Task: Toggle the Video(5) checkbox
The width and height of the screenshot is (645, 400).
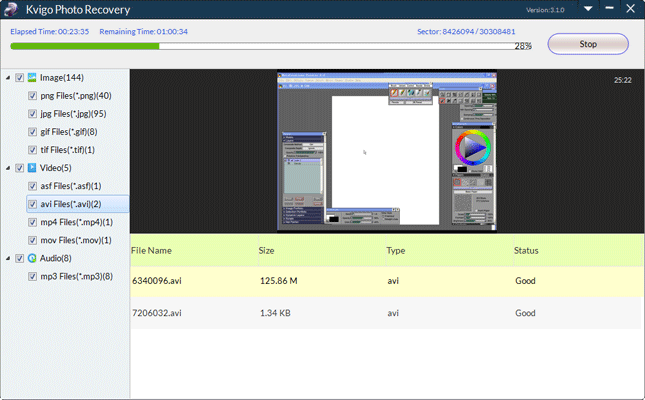Action: 19,168
